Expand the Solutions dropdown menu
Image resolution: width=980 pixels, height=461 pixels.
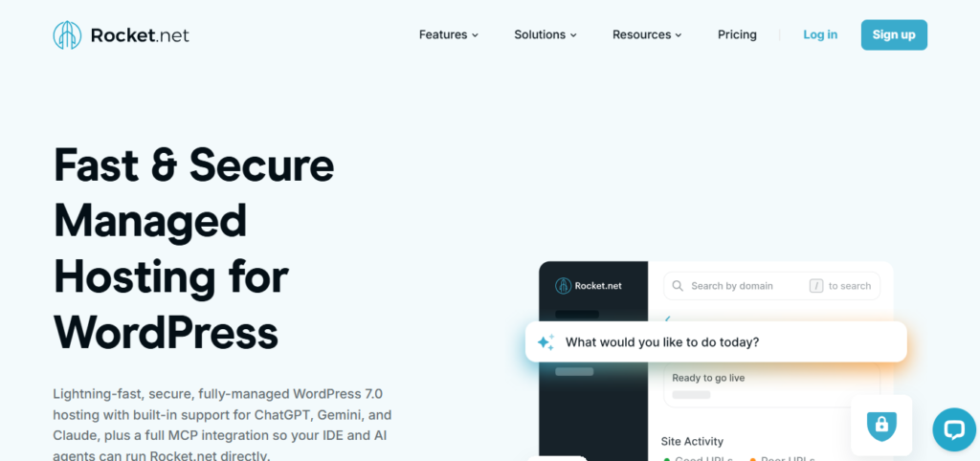[x=545, y=35]
